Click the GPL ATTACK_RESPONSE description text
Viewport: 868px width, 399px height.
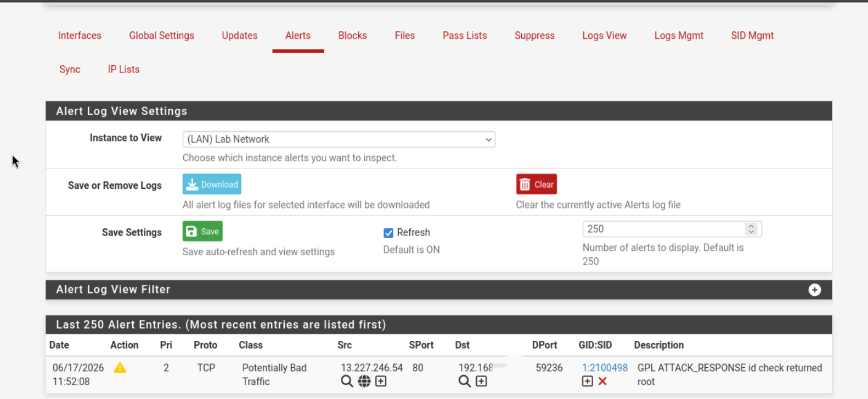(x=730, y=375)
